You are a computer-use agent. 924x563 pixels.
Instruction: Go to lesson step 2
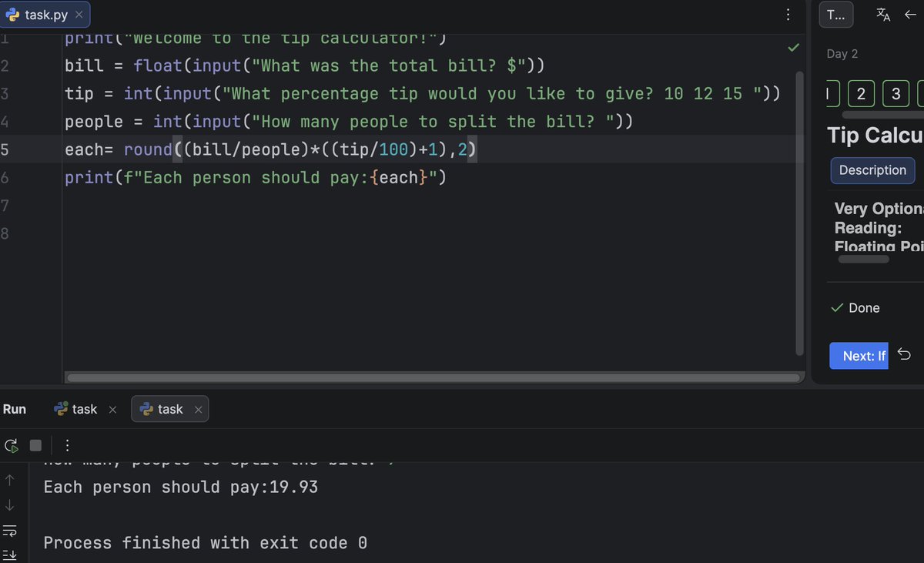pos(860,94)
